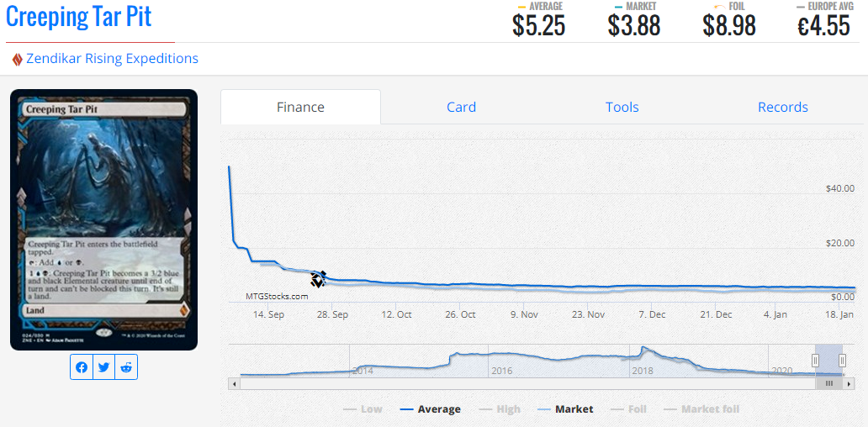Open the Records tab
Image resolution: width=868 pixels, height=427 pixels.
(782, 107)
